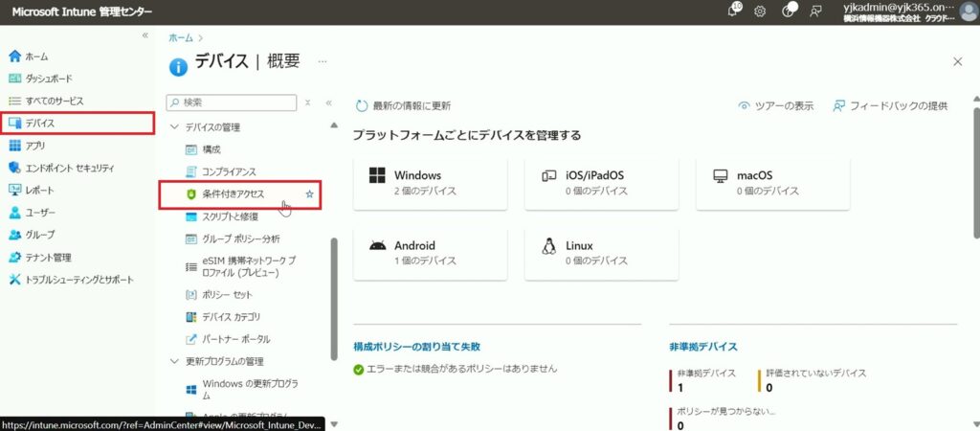
Task: Open 非準拠デバイス heading link
Action: pos(703,346)
